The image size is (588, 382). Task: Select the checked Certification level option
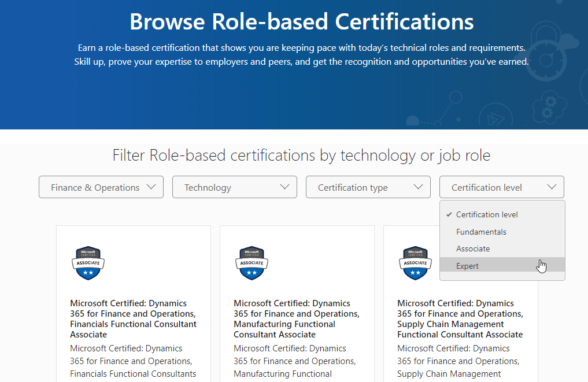(502, 214)
